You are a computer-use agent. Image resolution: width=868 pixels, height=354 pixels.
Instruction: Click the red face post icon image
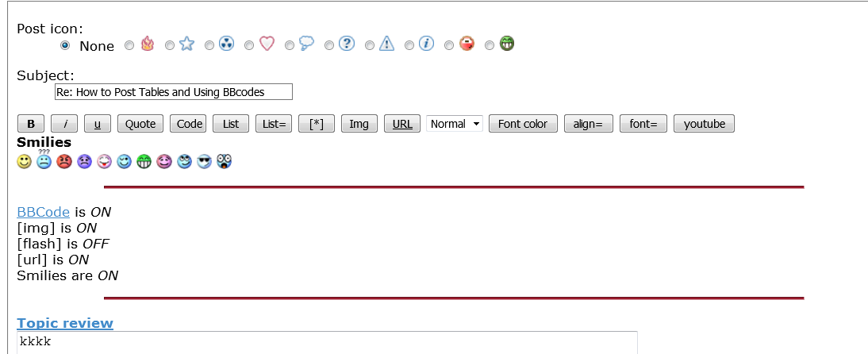(x=467, y=44)
